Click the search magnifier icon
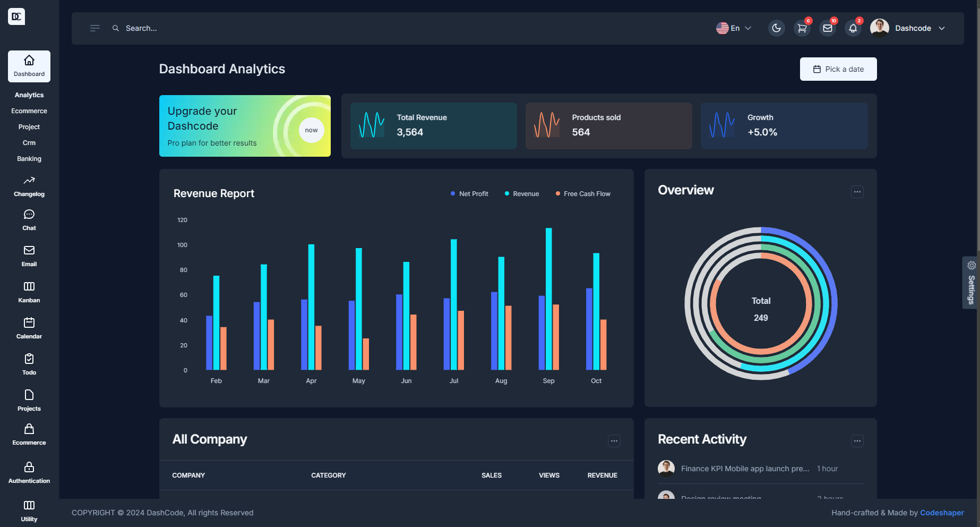Screen dimensions: 980x527 (116, 28)
